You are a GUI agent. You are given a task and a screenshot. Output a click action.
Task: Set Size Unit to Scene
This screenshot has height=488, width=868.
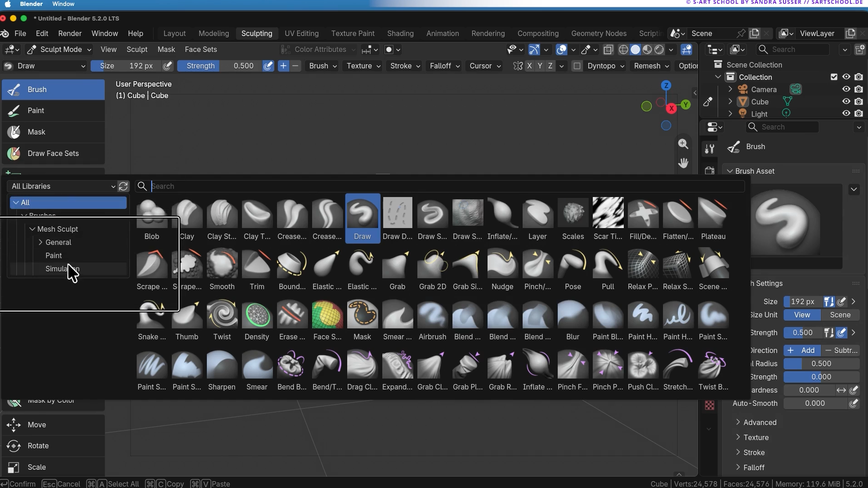[840, 315]
